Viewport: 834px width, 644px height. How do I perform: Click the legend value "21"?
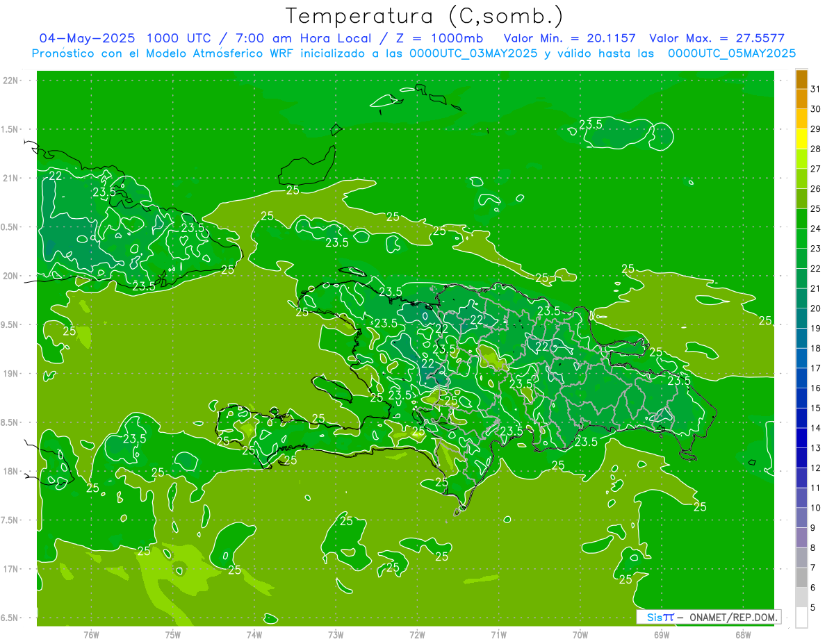point(815,288)
